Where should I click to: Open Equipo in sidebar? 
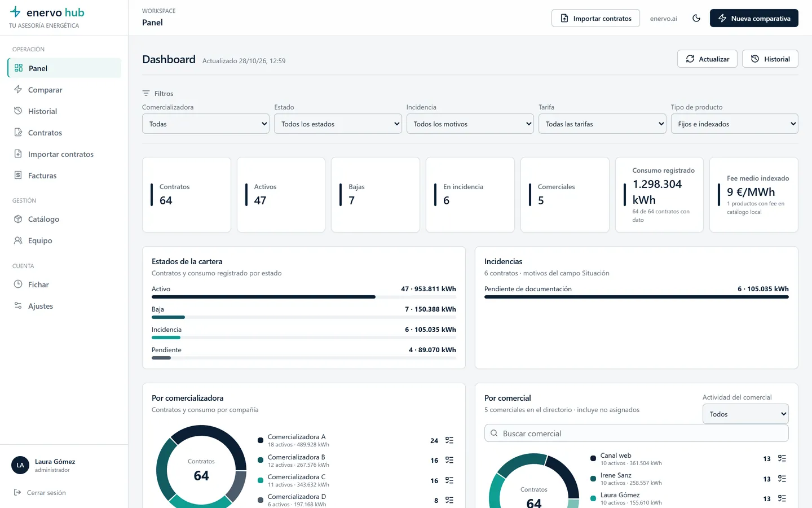pyautogui.click(x=64, y=240)
